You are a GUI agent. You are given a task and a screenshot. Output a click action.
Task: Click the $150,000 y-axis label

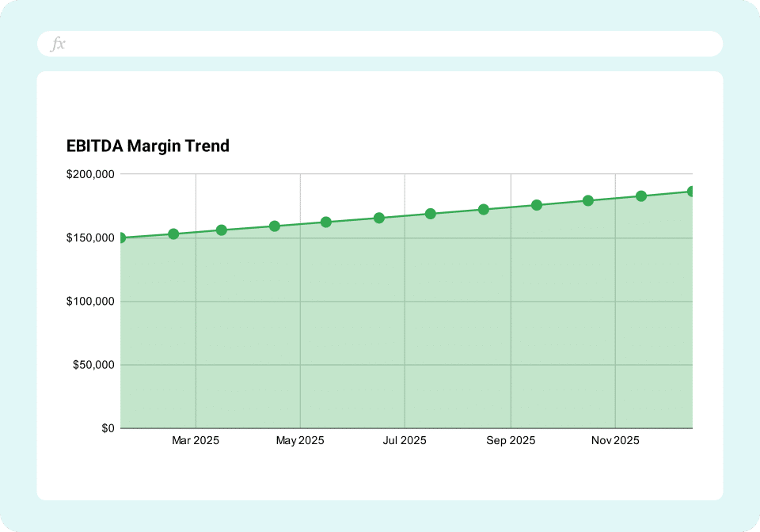(91, 237)
